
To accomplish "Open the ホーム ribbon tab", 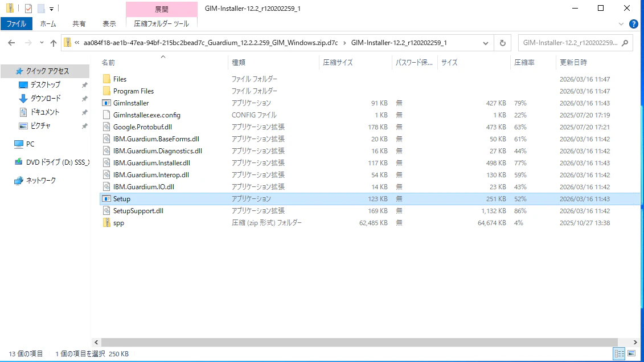I will tap(48, 24).
